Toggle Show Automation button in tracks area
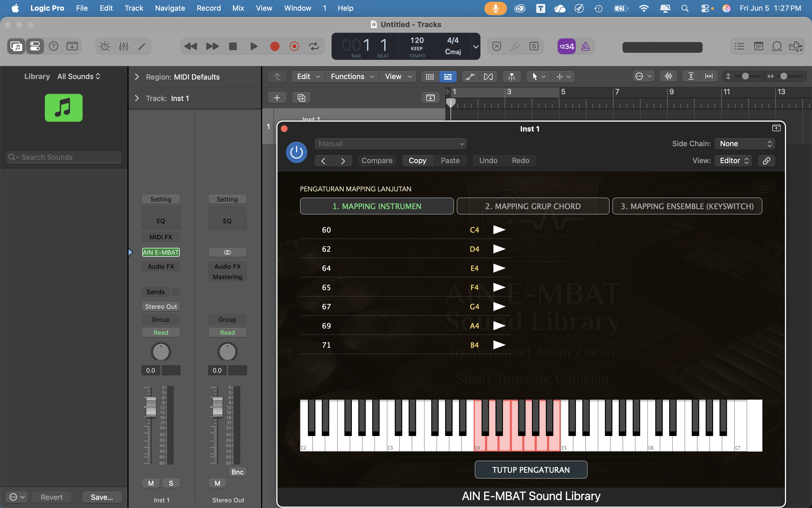Viewport: 812px width, 508px height. (x=470, y=76)
